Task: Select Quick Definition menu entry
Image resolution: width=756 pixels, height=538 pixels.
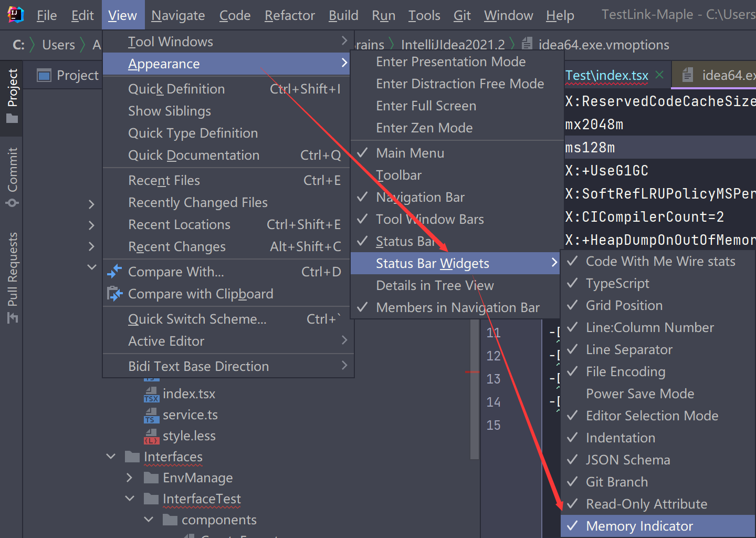Action: [228, 89]
